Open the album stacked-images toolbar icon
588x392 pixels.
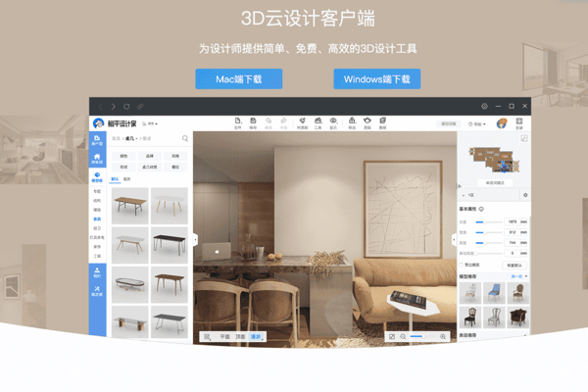[382, 122]
